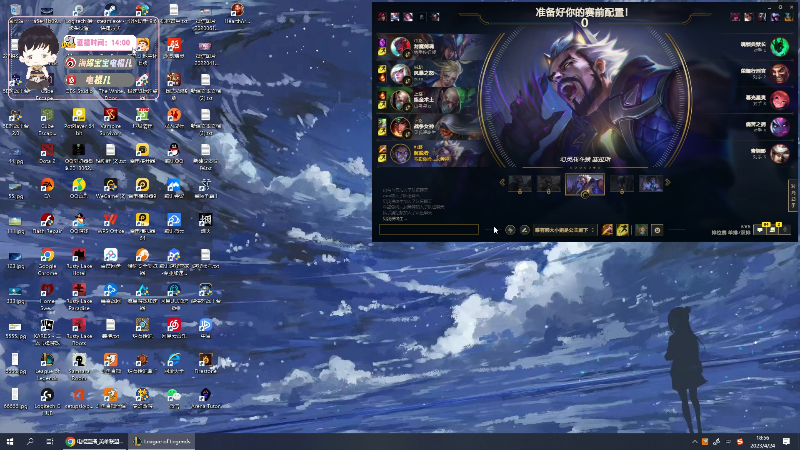Image resolution: width=800 pixels, height=450 pixels.
Task: Select the 123.jpg image file
Action: point(15,258)
